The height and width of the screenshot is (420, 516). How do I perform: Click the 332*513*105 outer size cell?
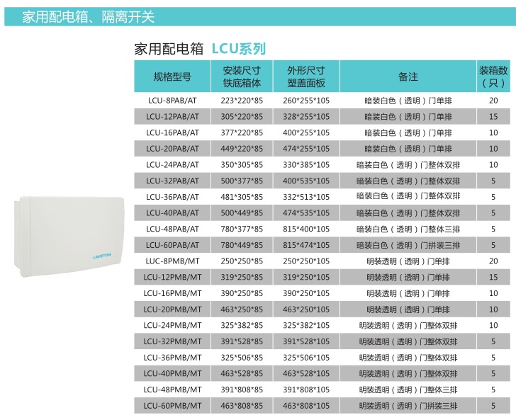(x=306, y=197)
